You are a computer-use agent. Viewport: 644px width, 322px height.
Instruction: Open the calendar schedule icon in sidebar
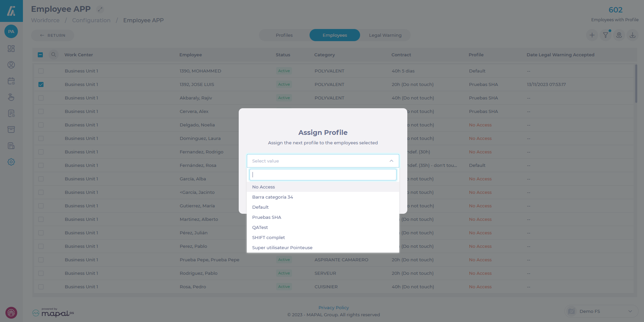point(11,81)
